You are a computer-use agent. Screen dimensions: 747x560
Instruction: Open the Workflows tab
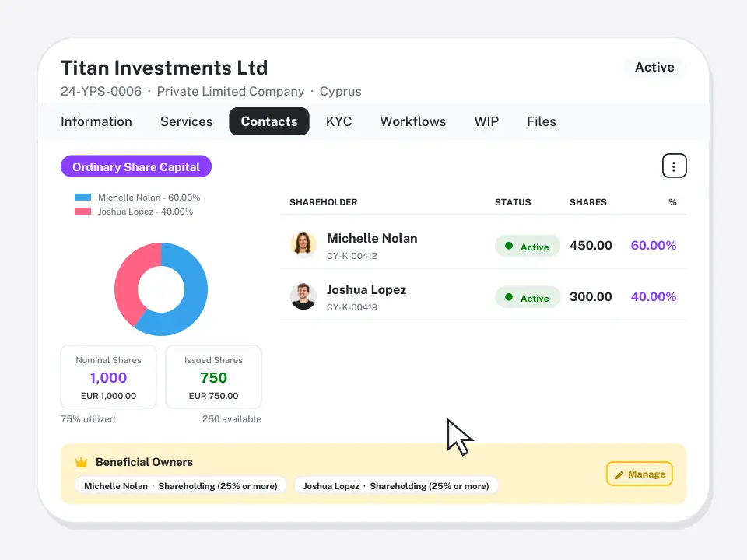[413, 121]
